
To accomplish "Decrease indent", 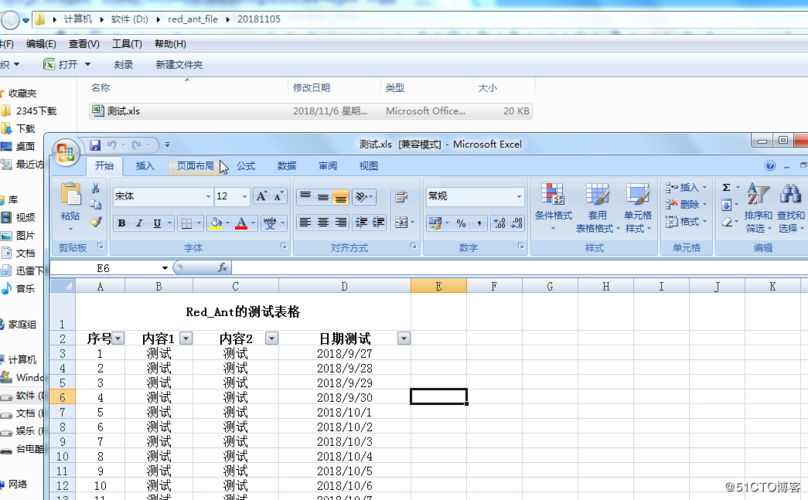I will (361, 223).
